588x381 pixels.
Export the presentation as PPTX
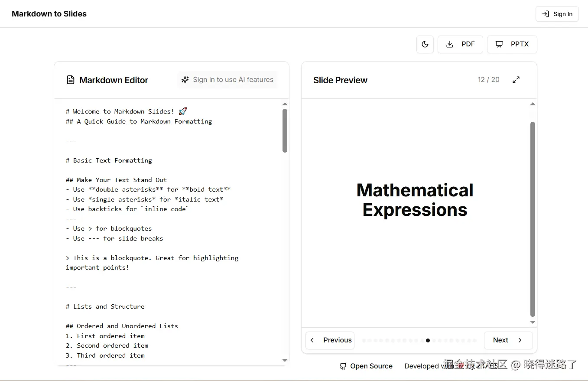tap(512, 44)
